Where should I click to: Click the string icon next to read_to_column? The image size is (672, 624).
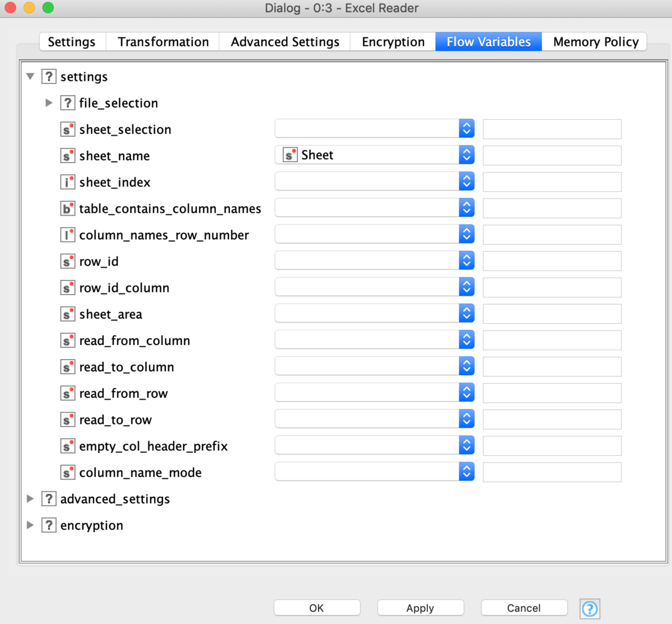point(68,366)
